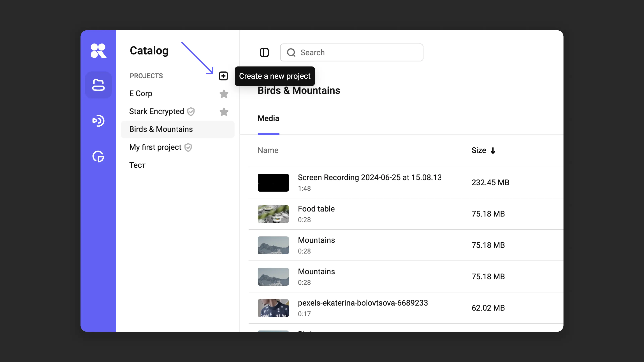Image resolution: width=644 pixels, height=362 pixels.
Task: Open the streaming broadcast icon in sidebar
Action: tap(98, 121)
